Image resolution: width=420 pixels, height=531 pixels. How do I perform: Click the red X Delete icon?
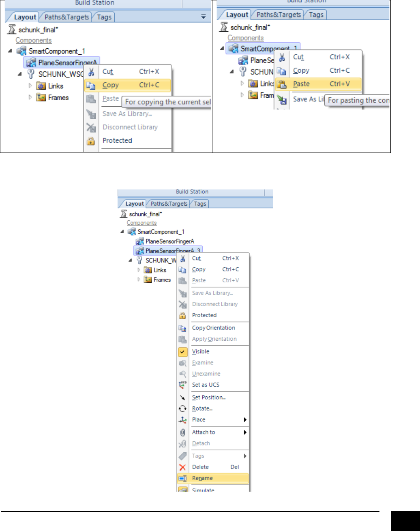(x=182, y=467)
